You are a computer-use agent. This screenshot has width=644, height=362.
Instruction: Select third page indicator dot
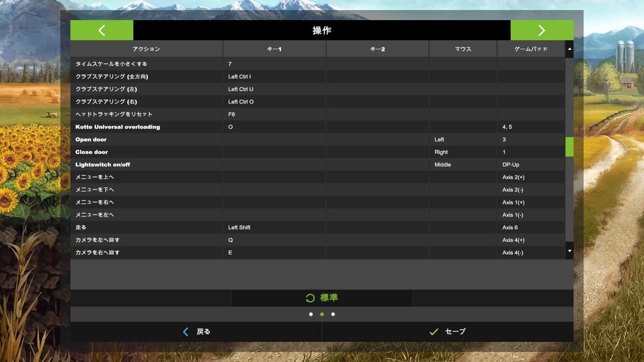tap(333, 314)
